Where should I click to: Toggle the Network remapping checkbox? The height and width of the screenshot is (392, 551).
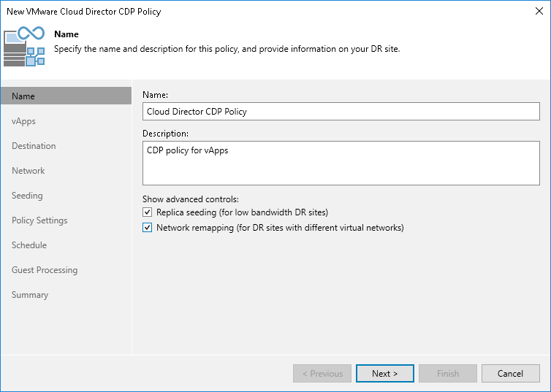pyautogui.click(x=147, y=228)
